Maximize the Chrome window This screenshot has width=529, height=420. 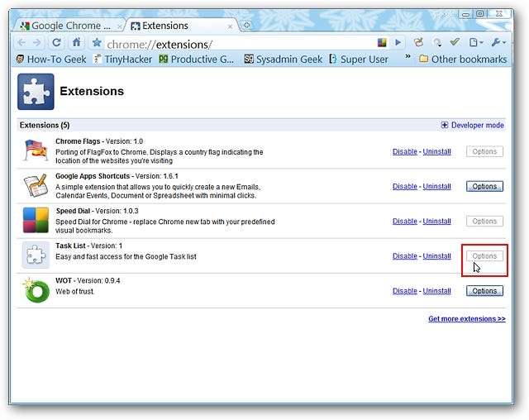(x=479, y=14)
